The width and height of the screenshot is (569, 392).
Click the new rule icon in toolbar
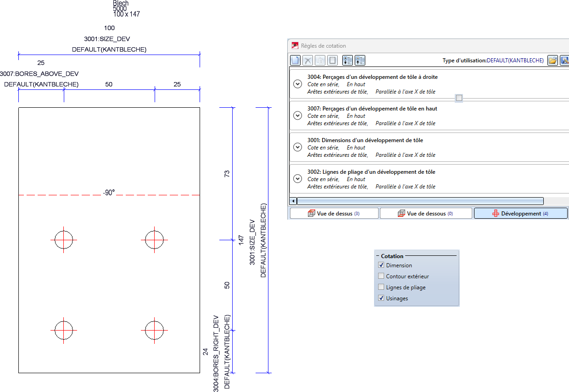(296, 60)
